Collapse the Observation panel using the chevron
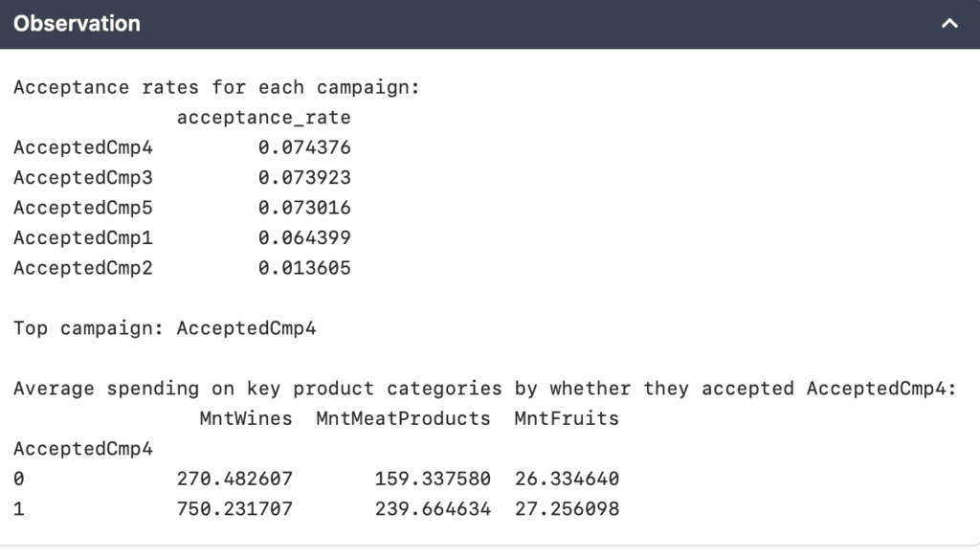Viewport: 980px width, 558px height. 948,24
